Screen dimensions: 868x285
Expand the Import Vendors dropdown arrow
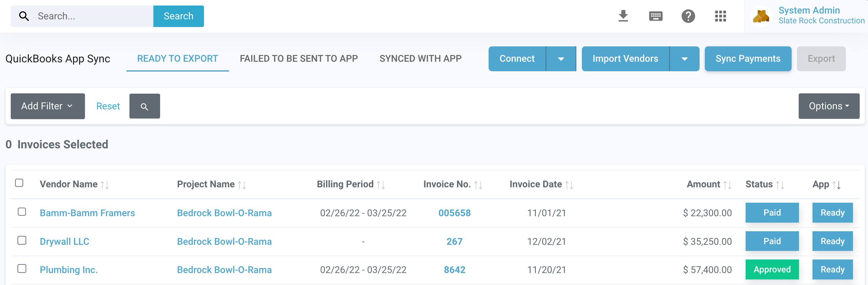684,59
